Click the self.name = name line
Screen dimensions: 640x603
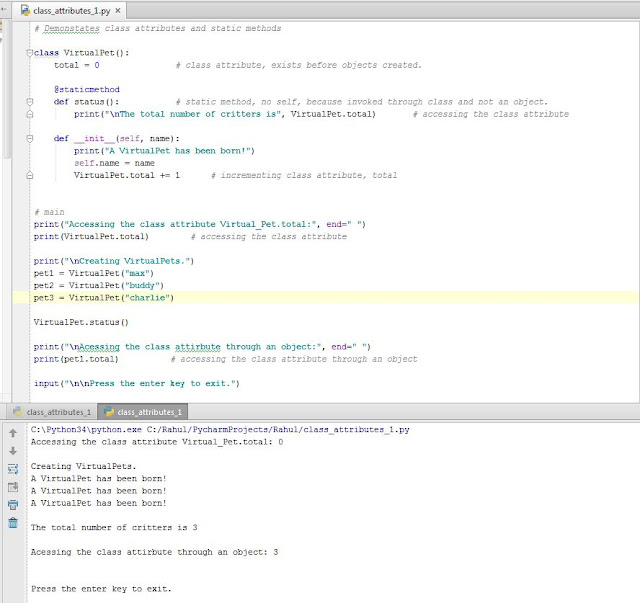114,163
